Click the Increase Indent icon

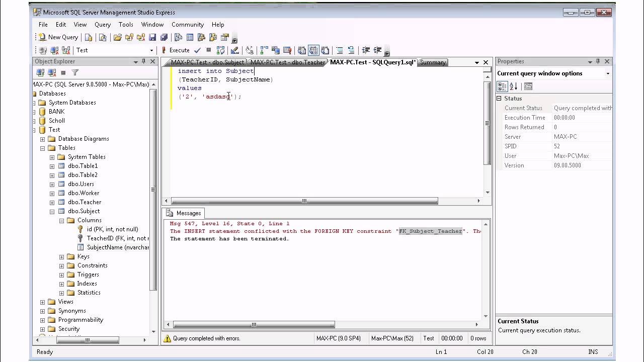pyautogui.click(x=377, y=50)
